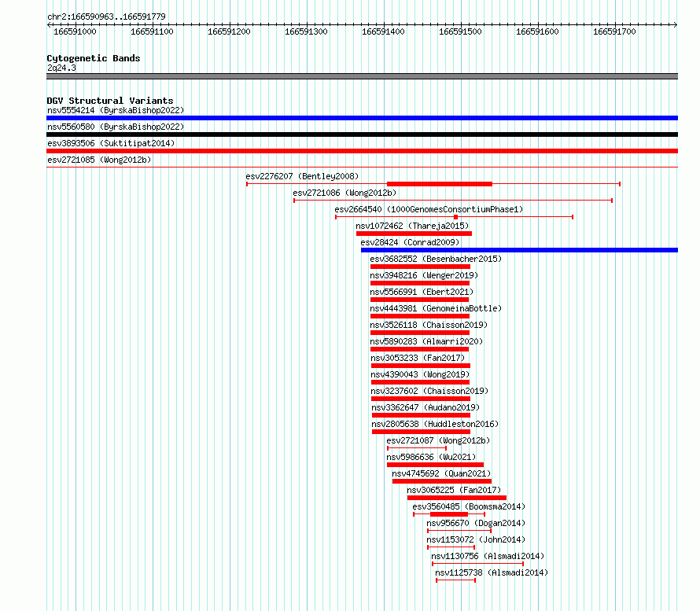This screenshot has width=700, height=611.
Task: Select the thin nsv1130756 variant line
Action: tap(477, 564)
